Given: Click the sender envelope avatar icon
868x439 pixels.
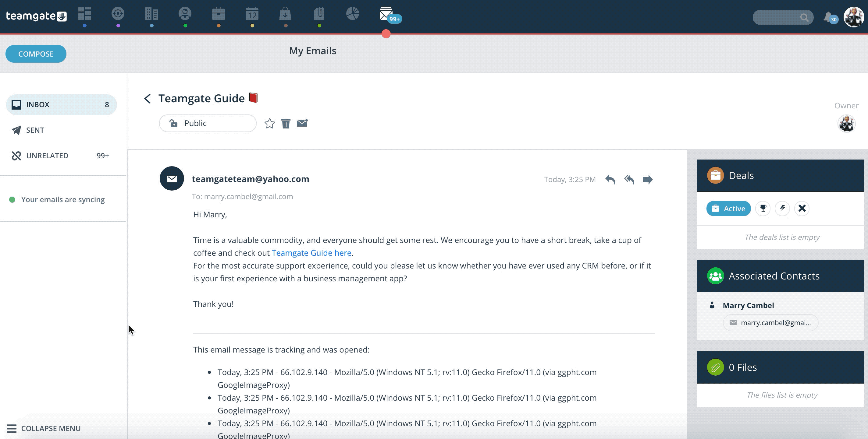Looking at the screenshot, I should (172, 178).
